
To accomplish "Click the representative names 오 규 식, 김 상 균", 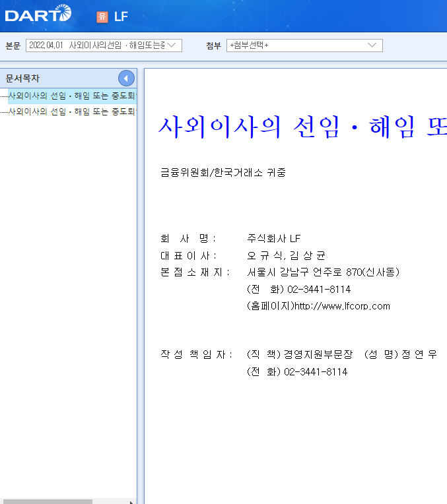I will [286, 255].
